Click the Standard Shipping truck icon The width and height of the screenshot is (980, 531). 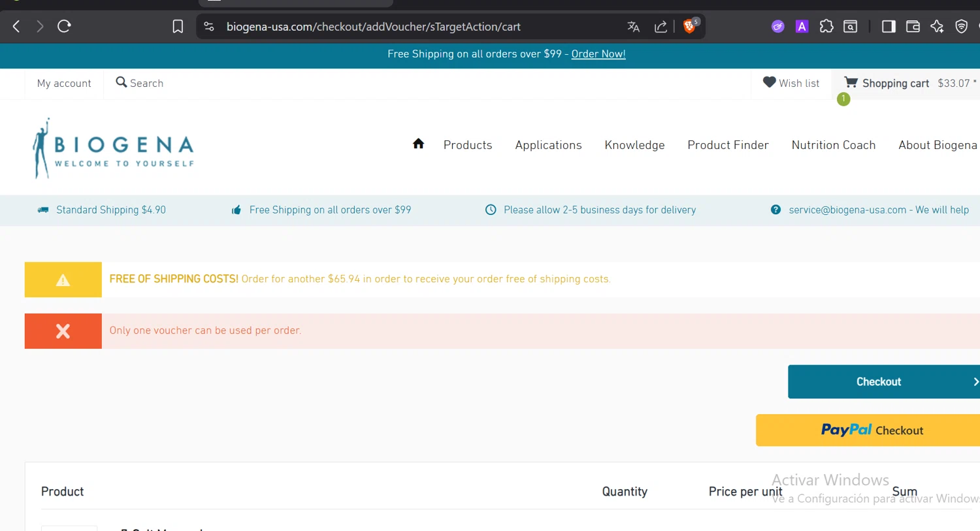click(x=43, y=210)
